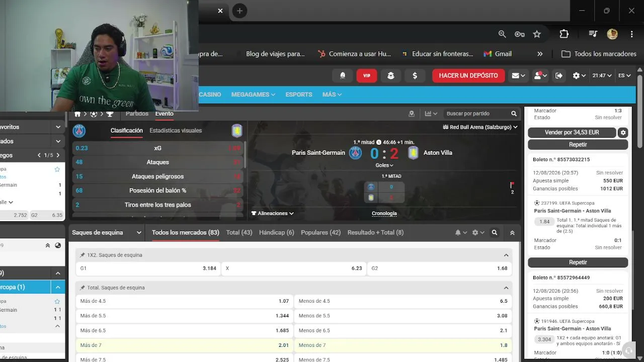
Task: Bet on corners draw X at 6.23
Action: [x=294, y=268]
